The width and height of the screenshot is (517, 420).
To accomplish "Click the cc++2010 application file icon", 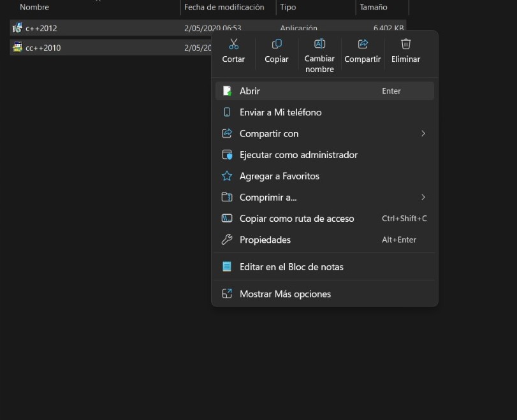I will click(17, 47).
